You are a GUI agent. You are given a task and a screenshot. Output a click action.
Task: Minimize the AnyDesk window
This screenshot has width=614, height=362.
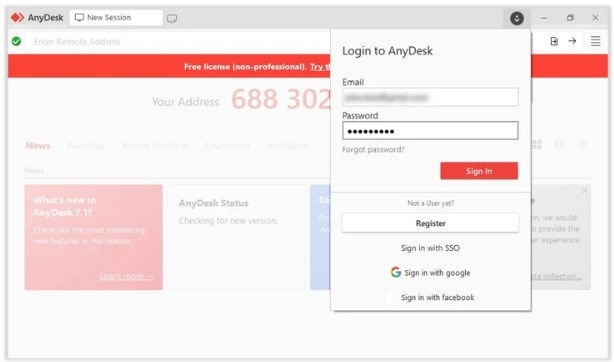click(544, 18)
